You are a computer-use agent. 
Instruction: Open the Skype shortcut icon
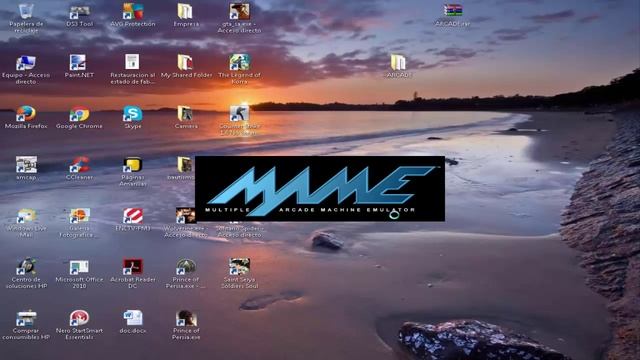point(133,114)
